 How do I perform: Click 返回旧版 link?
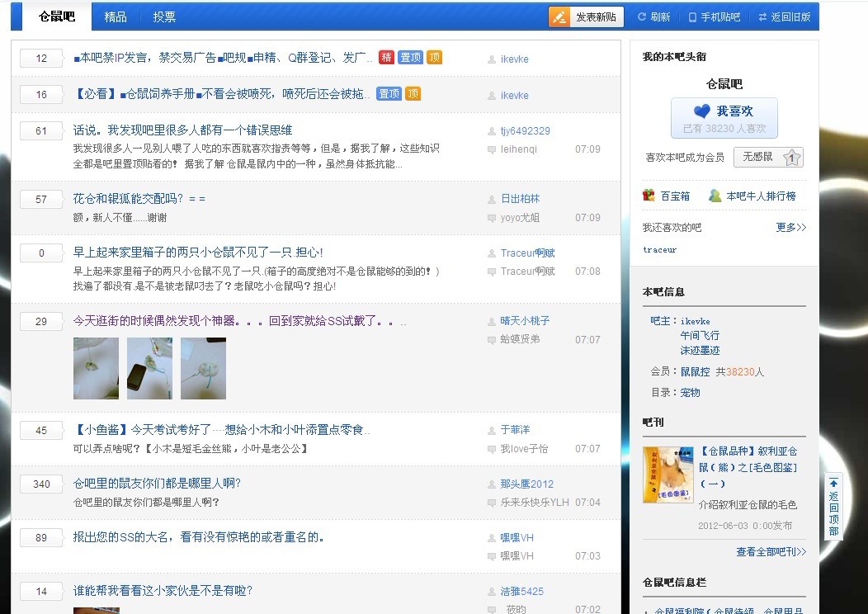pos(790,17)
